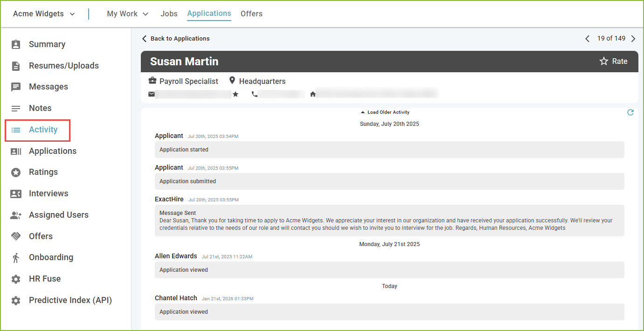
Task: Click the Susan Martin name header
Action: tap(184, 62)
